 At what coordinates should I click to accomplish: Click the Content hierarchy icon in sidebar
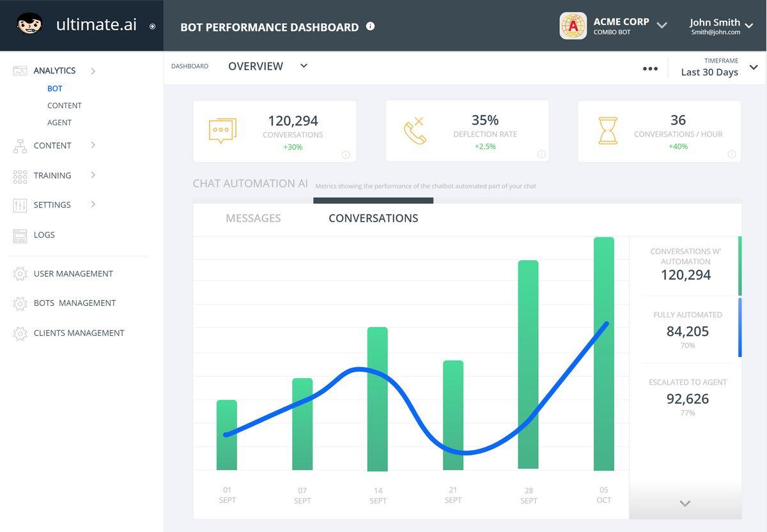20,146
